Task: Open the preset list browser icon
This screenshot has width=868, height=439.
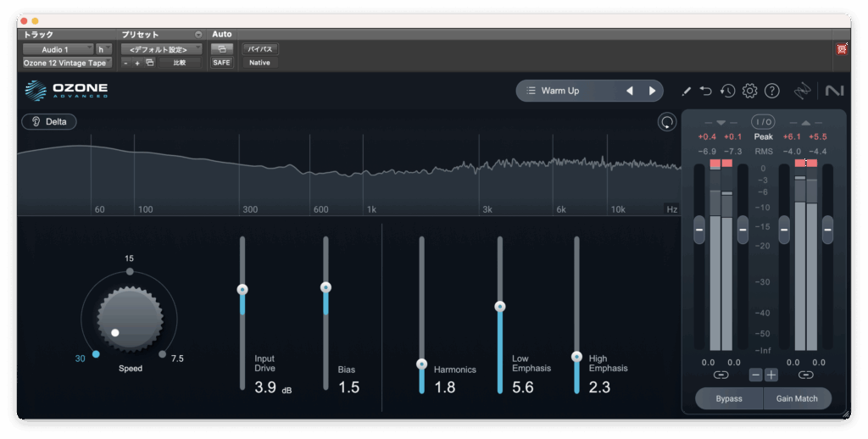Action: [x=531, y=91]
